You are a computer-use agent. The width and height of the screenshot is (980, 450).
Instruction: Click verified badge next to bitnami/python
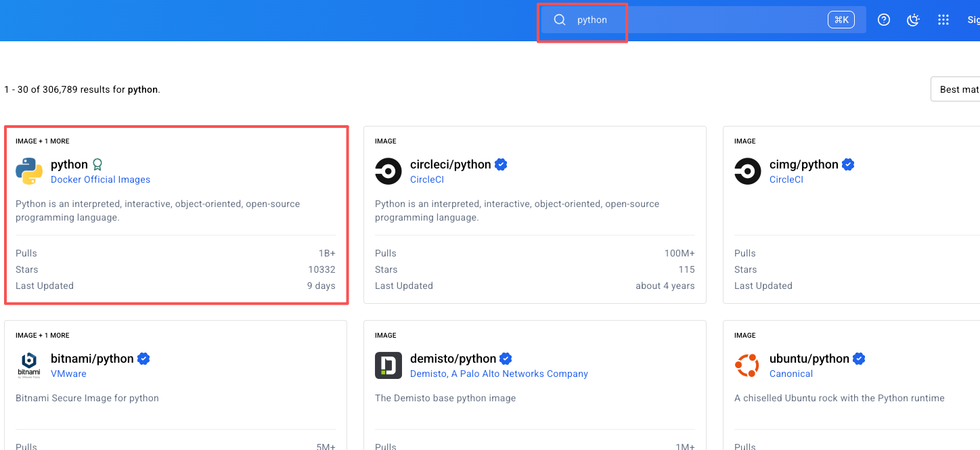click(x=143, y=359)
